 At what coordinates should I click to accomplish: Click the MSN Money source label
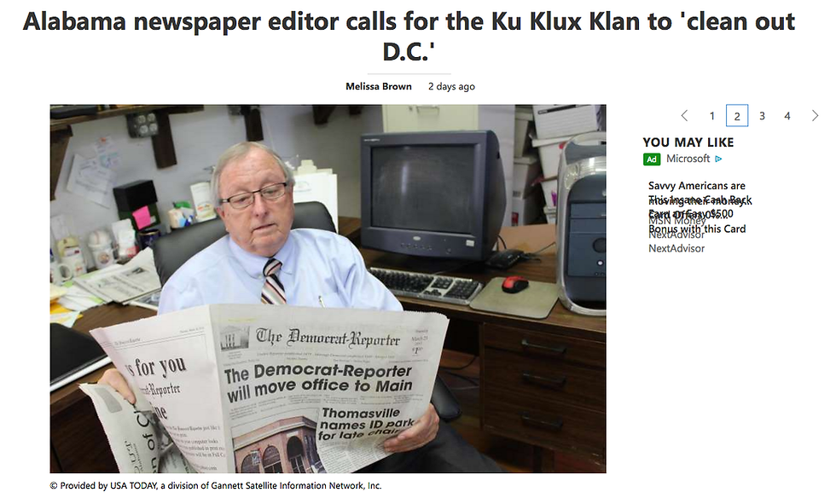(x=677, y=220)
